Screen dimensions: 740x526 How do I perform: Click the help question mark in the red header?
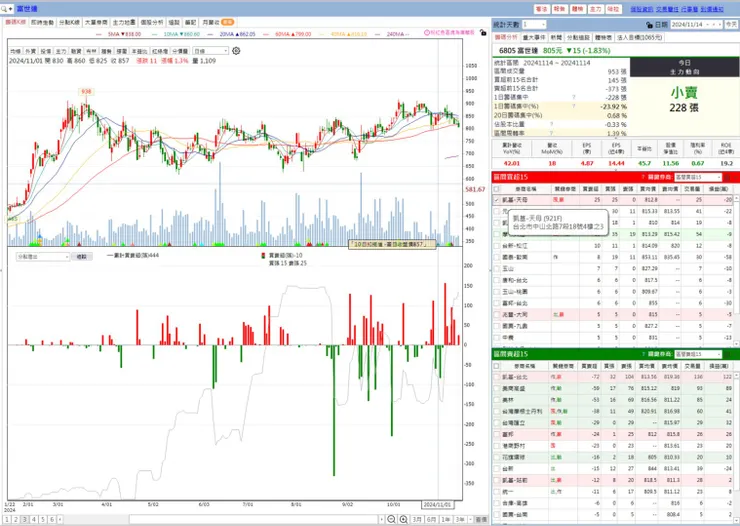pyautogui.click(x=643, y=177)
